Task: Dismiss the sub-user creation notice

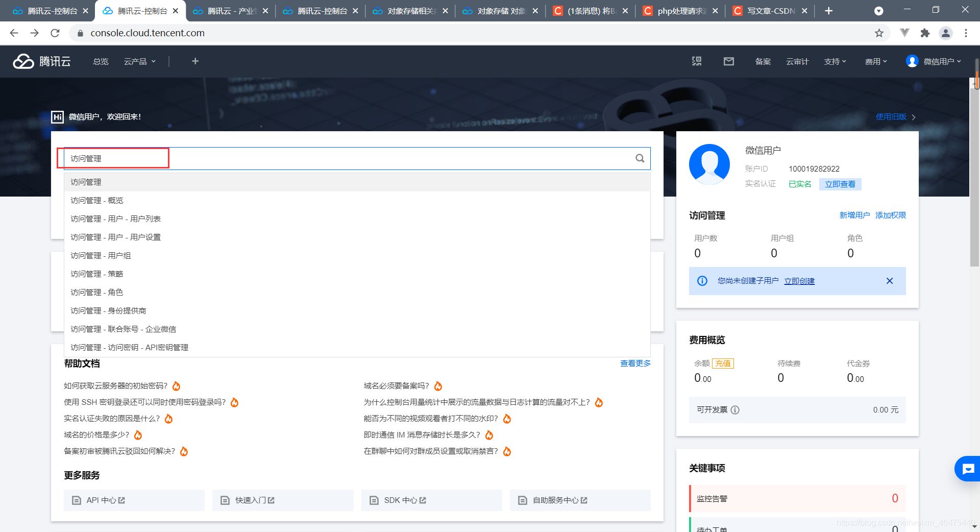Action: click(x=890, y=281)
